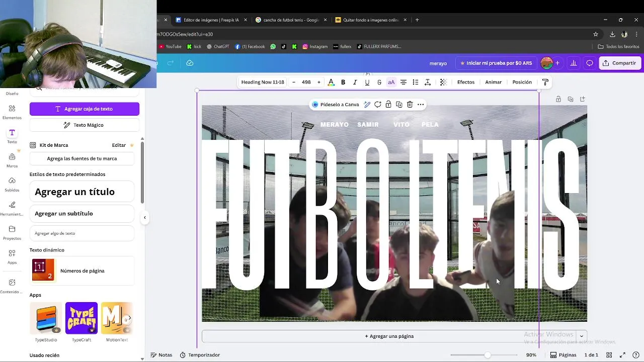Click Agrega las fuentes de tu marca
Screen dimensions: 644x362
point(82,158)
